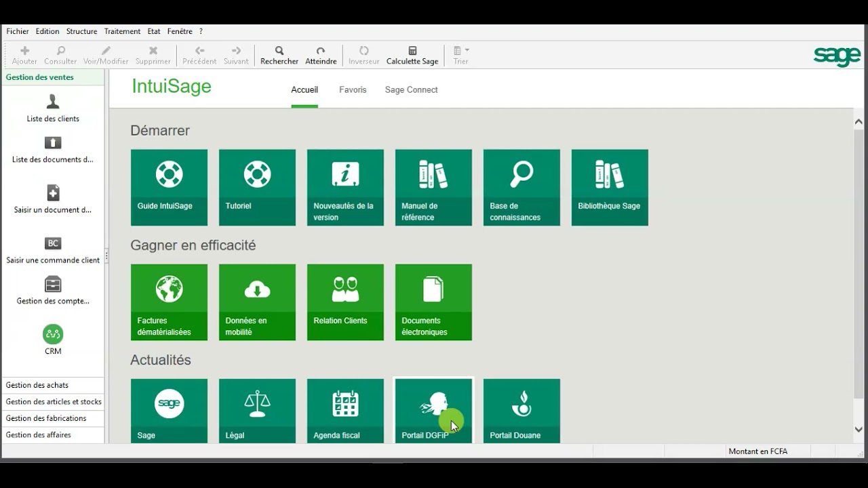Click the Voir/Modifier toolbar button
Viewport: 868px width, 488px height.
point(106,56)
